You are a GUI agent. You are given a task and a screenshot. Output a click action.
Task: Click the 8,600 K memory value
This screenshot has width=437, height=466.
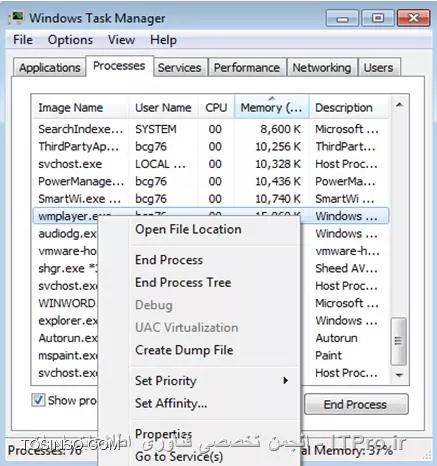pyautogui.click(x=281, y=129)
